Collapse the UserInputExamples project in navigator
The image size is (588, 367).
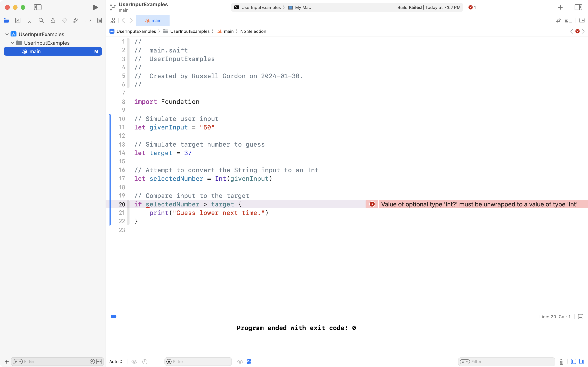(x=7, y=34)
